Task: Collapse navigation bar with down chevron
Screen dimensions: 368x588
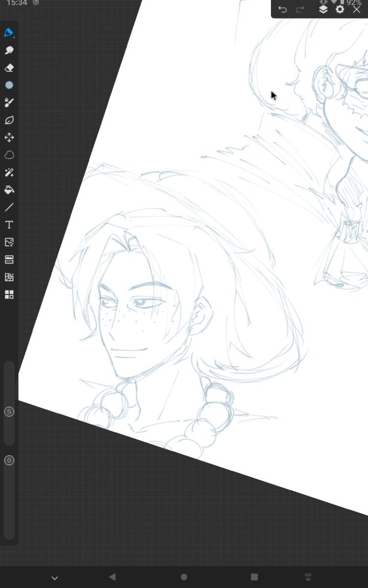Action: (54, 578)
